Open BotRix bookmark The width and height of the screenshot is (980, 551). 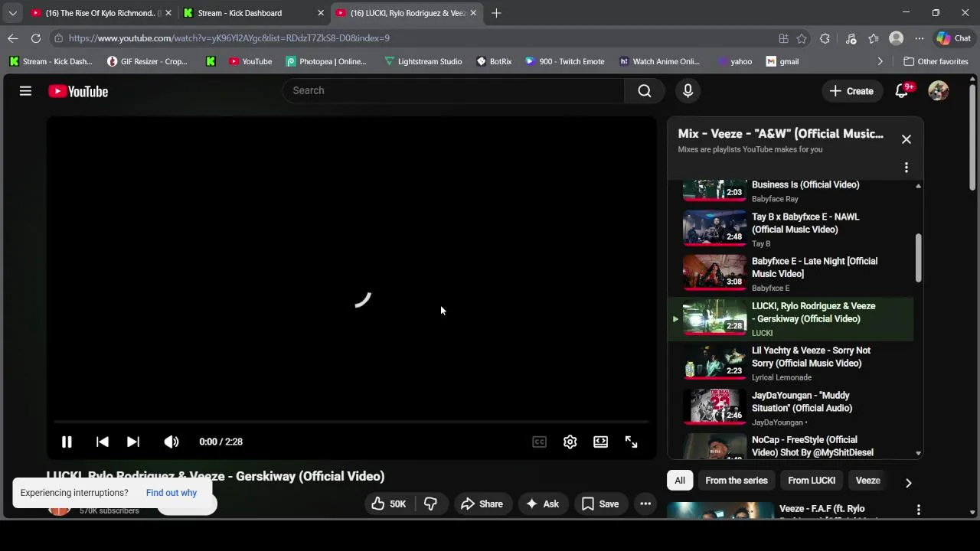(494, 61)
